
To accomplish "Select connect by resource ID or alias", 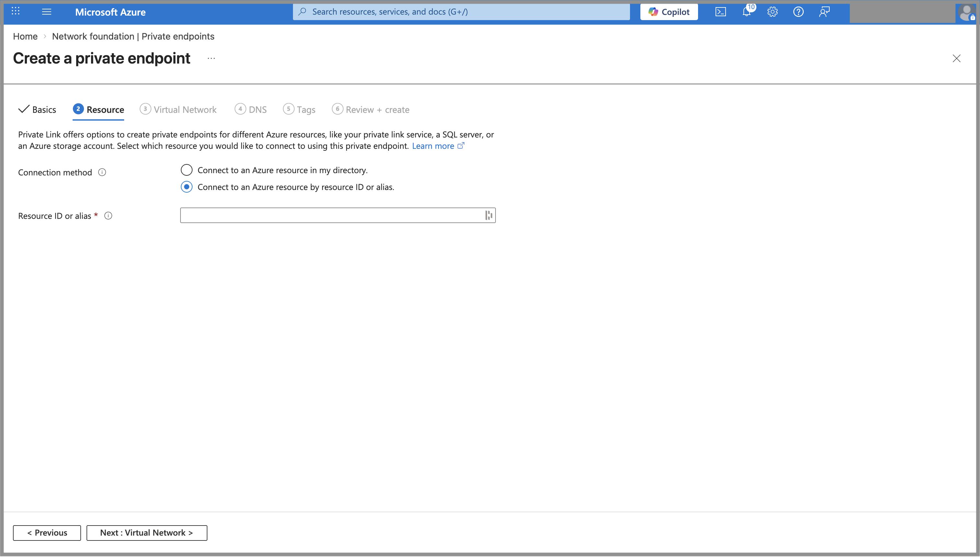I will [186, 187].
